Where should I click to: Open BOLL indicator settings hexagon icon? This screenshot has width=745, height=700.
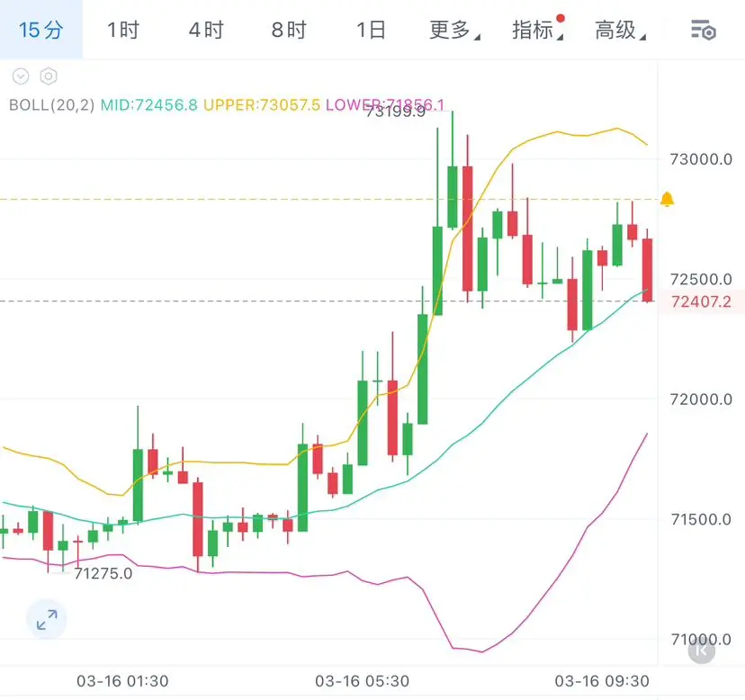[49, 76]
